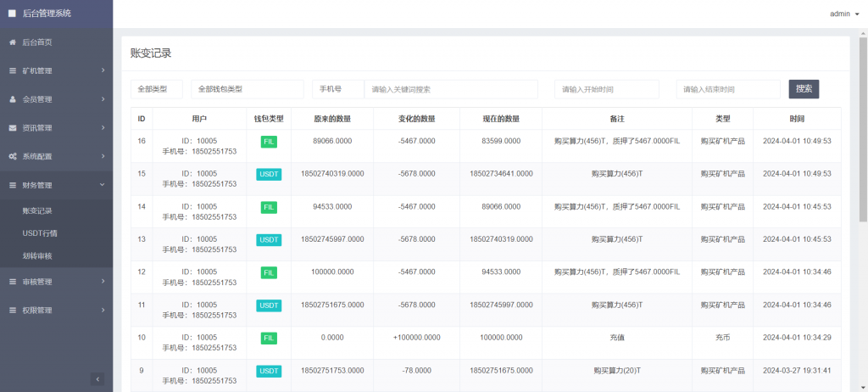Focus the keyword search input
The image size is (868, 392).
(451, 89)
